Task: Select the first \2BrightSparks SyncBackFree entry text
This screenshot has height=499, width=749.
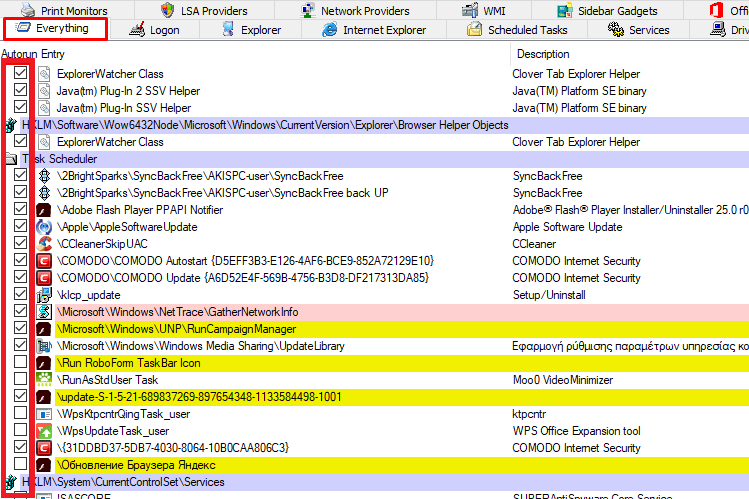Action: tap(200, 176)
